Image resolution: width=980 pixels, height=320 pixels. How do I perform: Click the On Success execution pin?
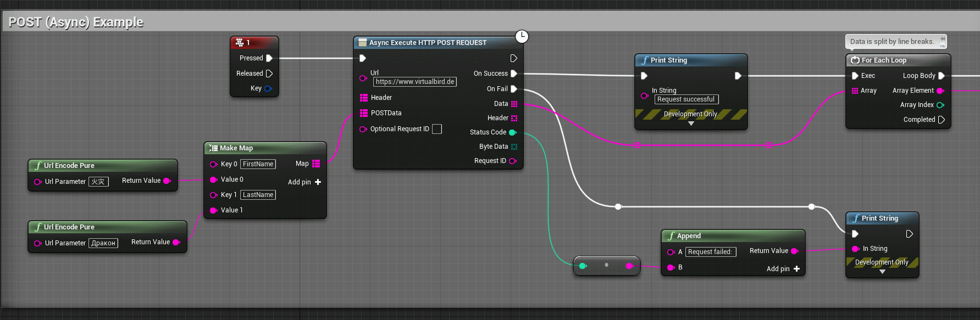coord(514,74)
